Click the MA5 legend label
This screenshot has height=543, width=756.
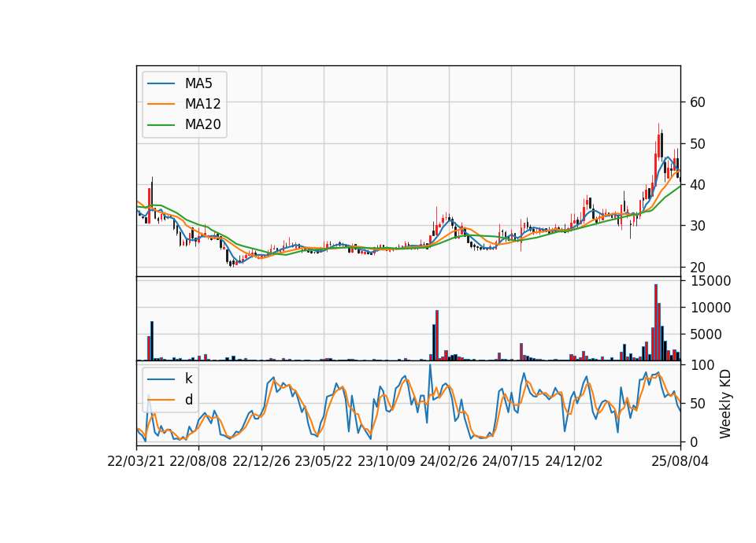point(198,83)
